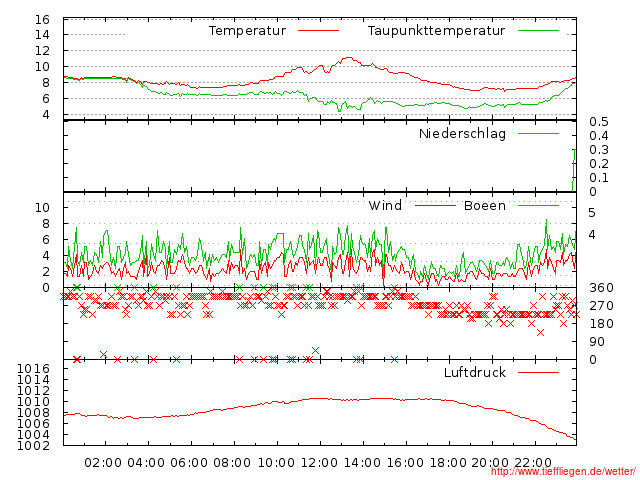Open the tieffliegen.de/wetter link
Image resolution: width=640 pixels, height=480 pixels.
click(x=563, y=472)
